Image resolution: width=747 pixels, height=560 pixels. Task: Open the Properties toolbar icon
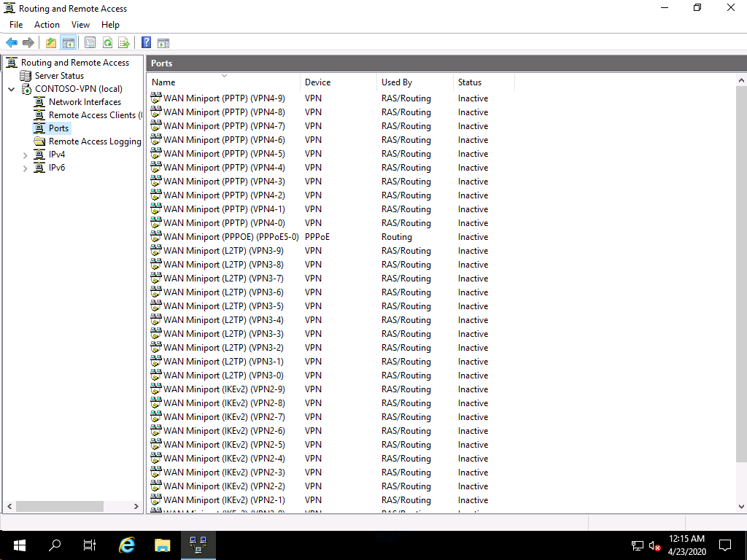point(90,43)
